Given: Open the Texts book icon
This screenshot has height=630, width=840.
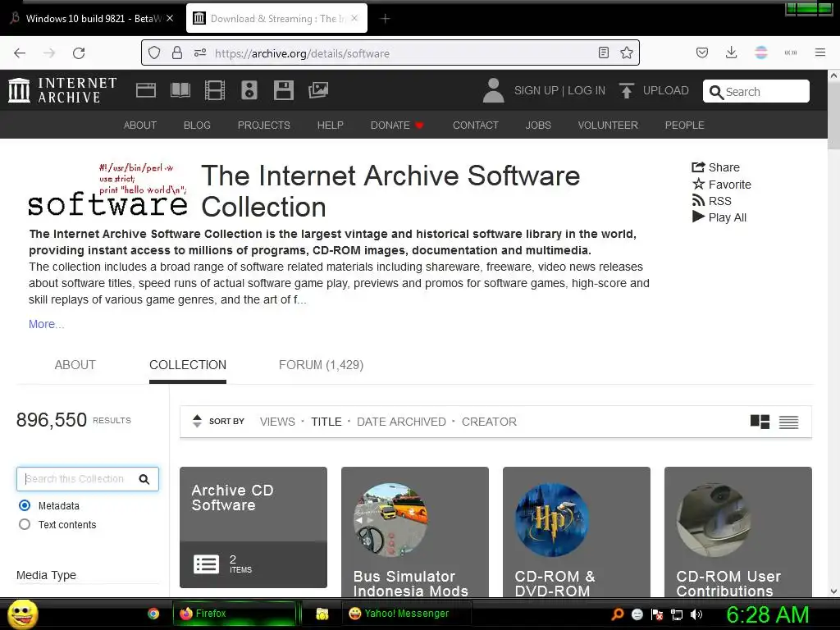Looking at the screenshot, I should tap(180, 90).
